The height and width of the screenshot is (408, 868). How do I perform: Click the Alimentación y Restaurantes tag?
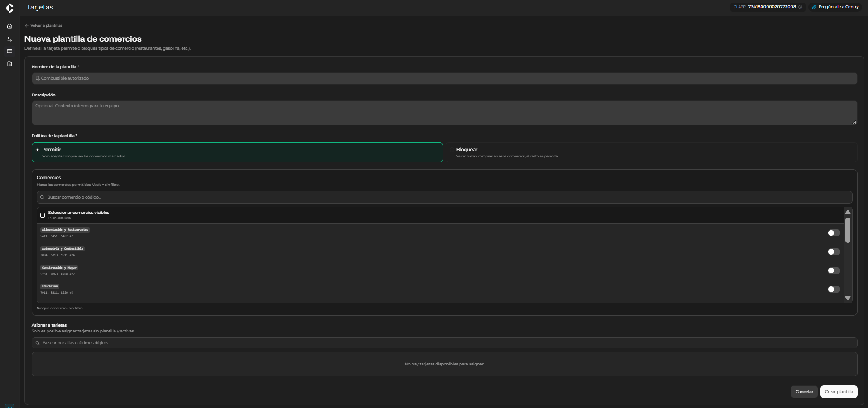click(65, 230)
